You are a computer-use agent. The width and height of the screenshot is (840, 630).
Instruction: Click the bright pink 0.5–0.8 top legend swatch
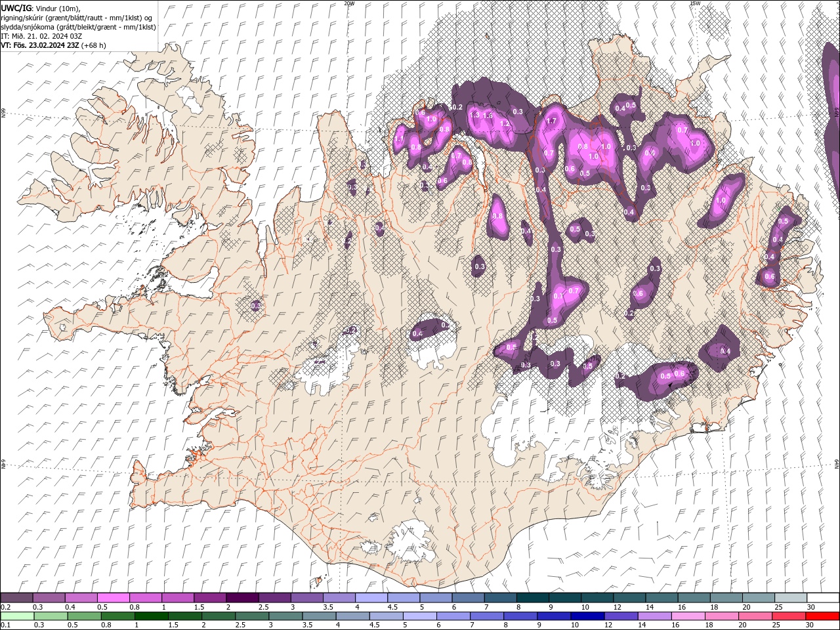click(x=114, y=598)
